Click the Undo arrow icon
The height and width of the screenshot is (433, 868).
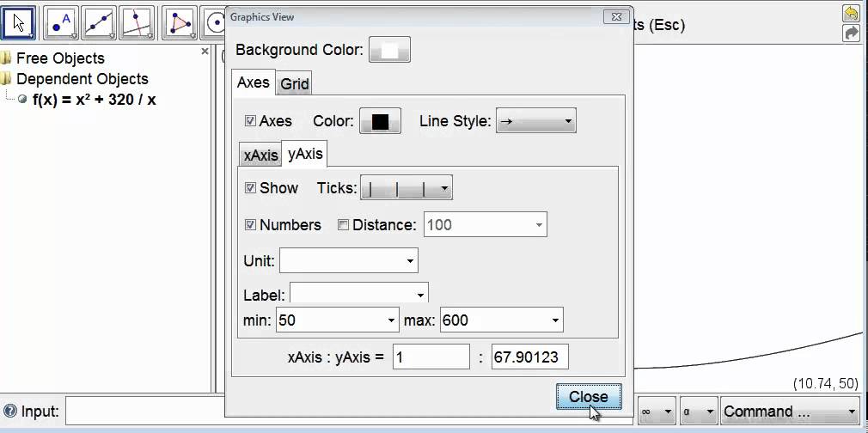click(x=851, y=14)
